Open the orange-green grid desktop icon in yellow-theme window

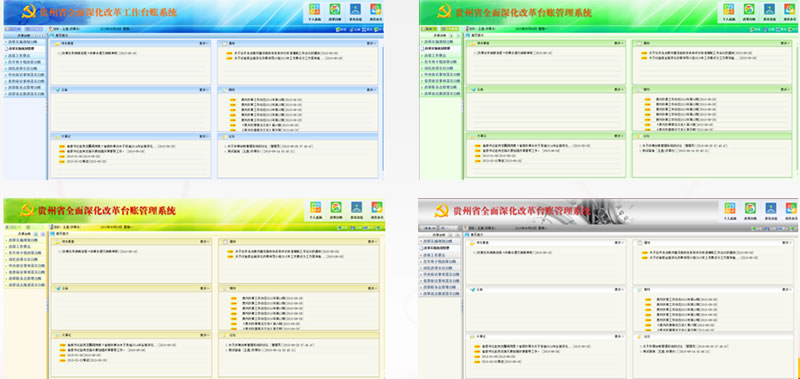tap(316, 207)
